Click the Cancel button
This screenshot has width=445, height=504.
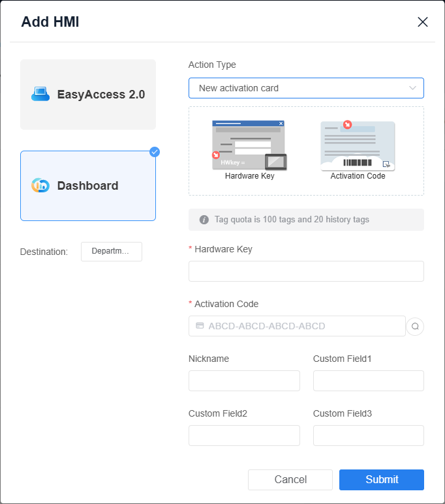coord(290,480)
